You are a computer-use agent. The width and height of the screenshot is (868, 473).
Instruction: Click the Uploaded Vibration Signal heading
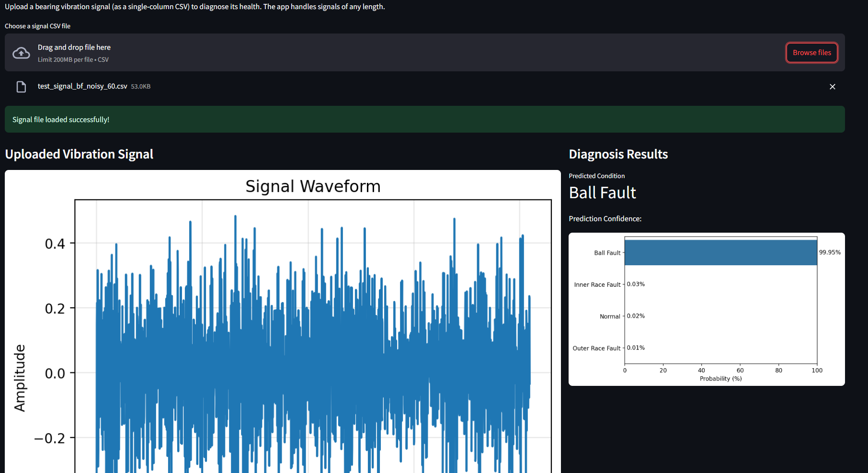[x=79, y=154]
